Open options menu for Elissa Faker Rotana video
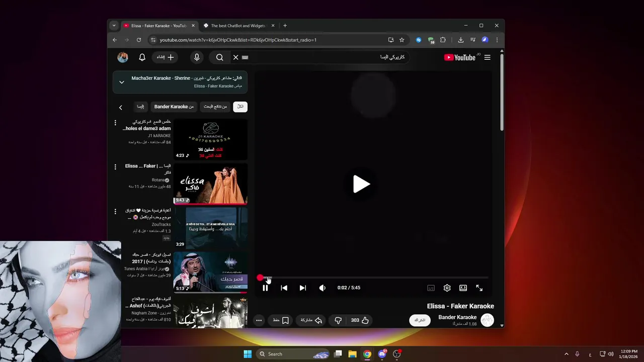Screen dimensions: 644x362 pos(115,167)
